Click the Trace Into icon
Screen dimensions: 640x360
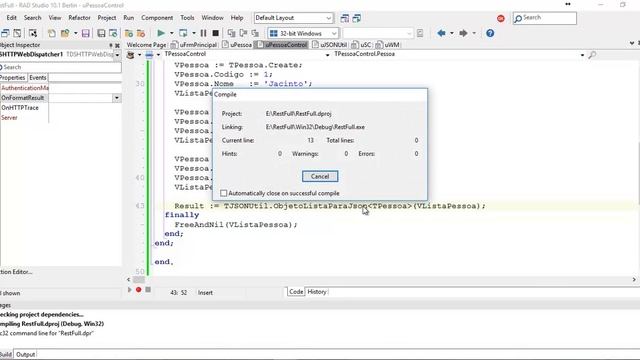tap(231, 33)
